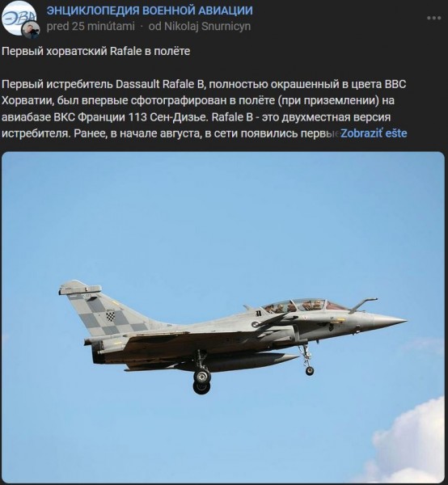Click the aircraft nose cone in photo
This screenshot has height=485, width=448.
click(x=390, y=321)
